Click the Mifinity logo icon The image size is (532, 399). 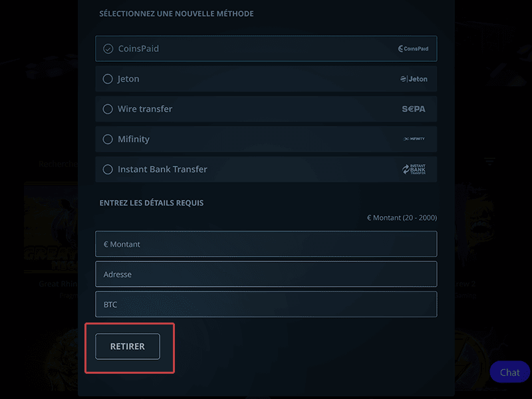(414, 139)
